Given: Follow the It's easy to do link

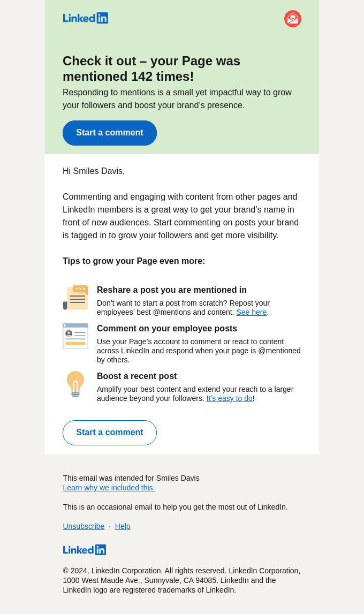Looking at the screenshot, I should coord(229,398).
